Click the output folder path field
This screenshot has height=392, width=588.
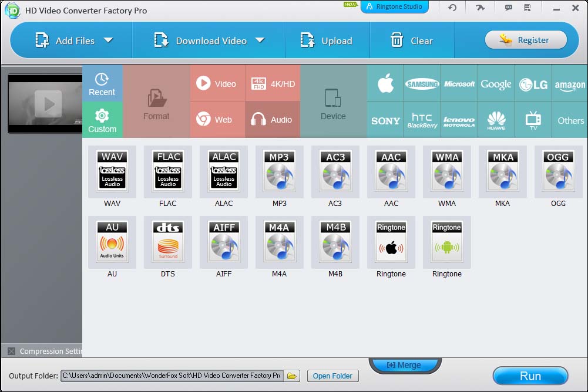(x=170, y=376)
